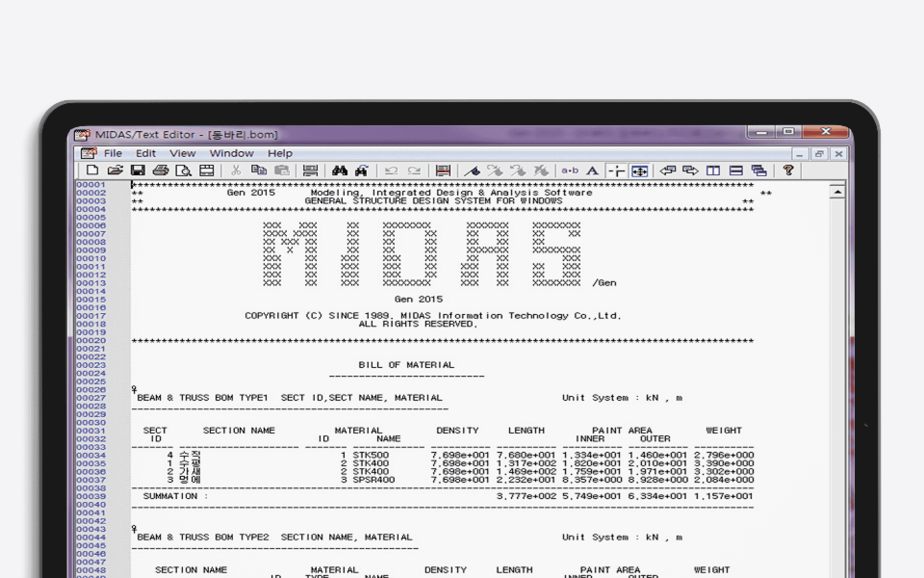The image size is (924, 578).
Task: Switch to next window with right-arrow icon
Action: (x=691, y=171)
